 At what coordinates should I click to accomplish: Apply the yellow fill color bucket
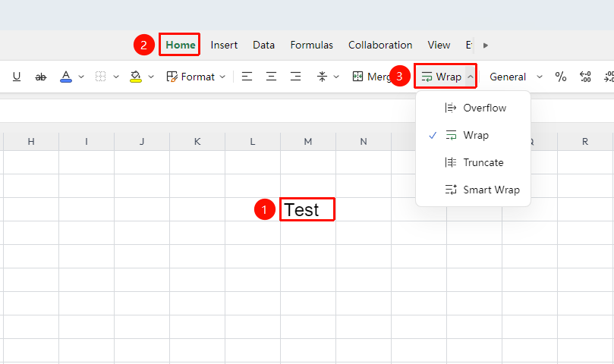click(x=136, y=77)
